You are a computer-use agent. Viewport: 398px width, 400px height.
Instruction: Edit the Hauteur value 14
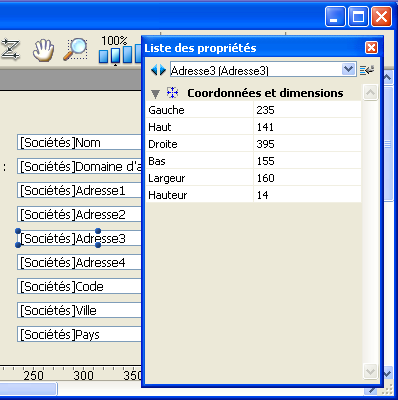point(307,195)
